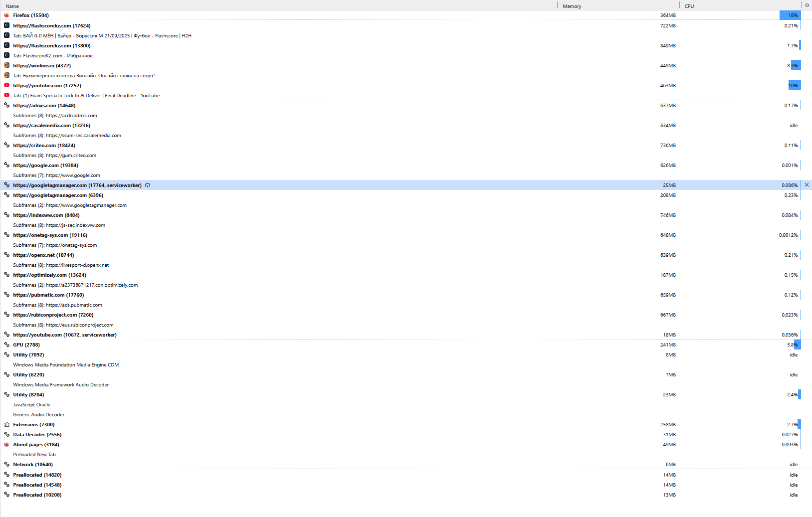
Task: Sort processes by the Name column header
Action: click(x=278, y=6)
